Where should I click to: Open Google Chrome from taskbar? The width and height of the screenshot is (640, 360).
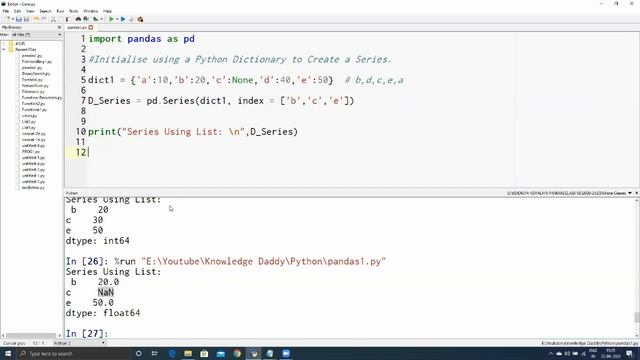tap(237, 353)
